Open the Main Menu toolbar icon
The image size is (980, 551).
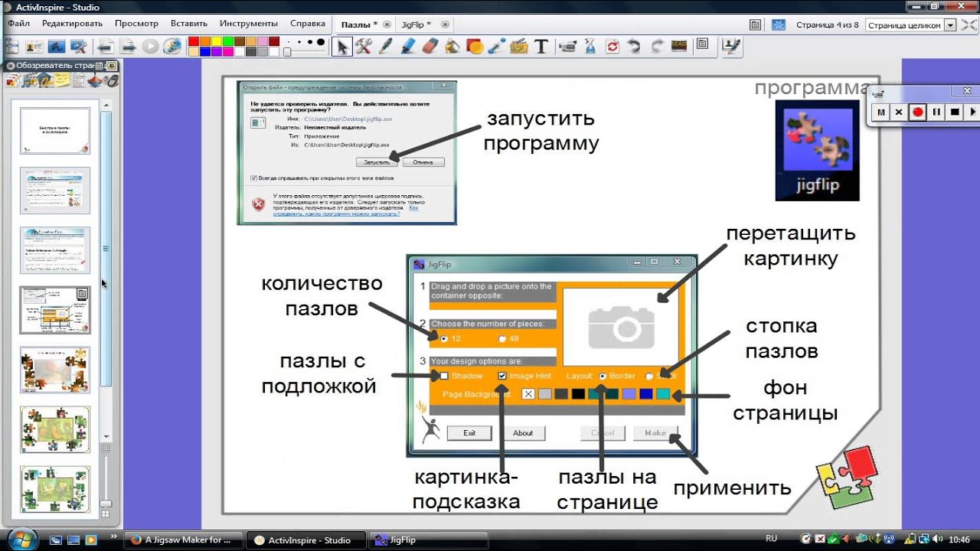pyautogui.click(x=12, y=47)
